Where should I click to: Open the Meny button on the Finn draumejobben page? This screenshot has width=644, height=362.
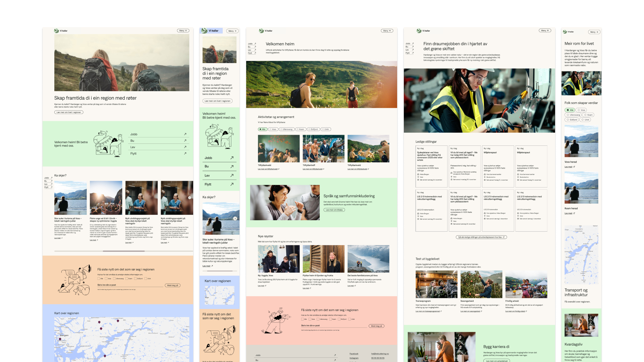(545, 31)
